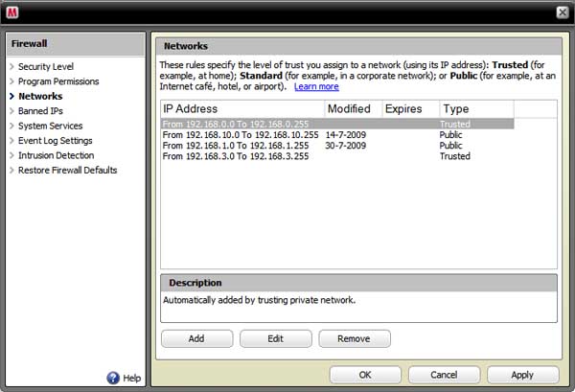575x392 pixels.
Task: Select the 192.168.3.0 Trusted network row
Action: pos(236,156)
